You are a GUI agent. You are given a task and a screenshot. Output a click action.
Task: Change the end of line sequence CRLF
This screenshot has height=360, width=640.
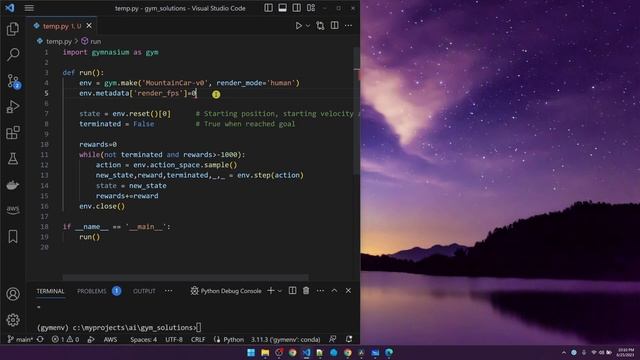point(198,339)
